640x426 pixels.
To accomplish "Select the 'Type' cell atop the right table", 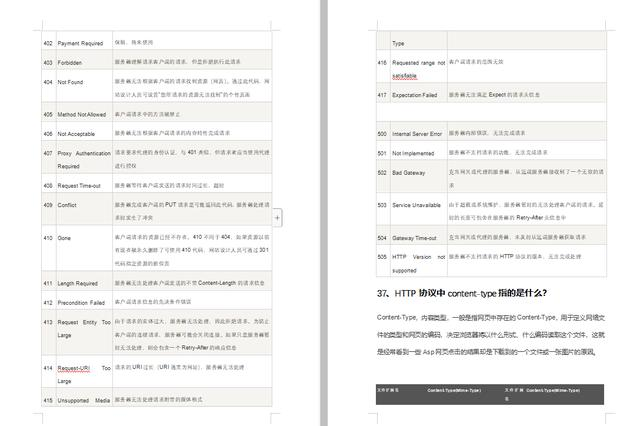I will (419, 40).
